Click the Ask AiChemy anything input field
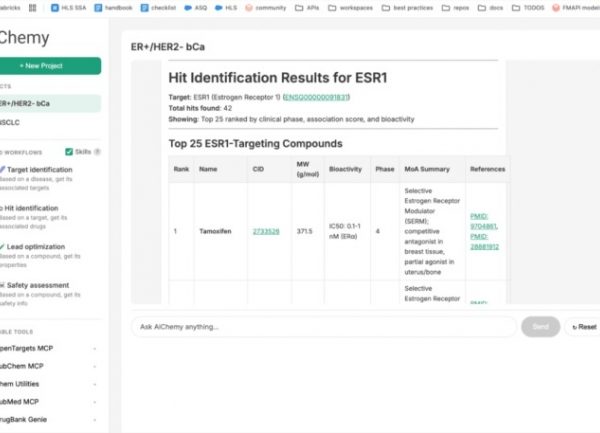600x433 pixels. point(324,327)
